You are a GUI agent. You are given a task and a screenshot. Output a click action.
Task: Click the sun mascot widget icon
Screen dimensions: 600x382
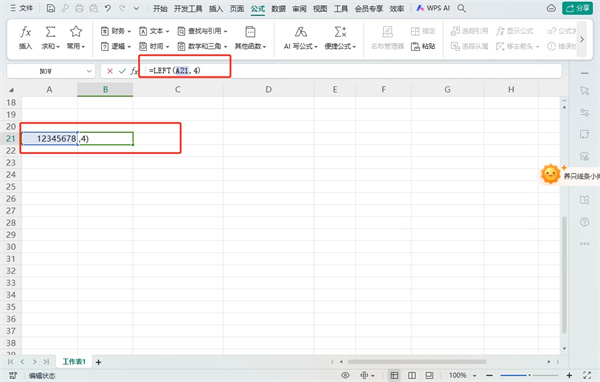550,174
